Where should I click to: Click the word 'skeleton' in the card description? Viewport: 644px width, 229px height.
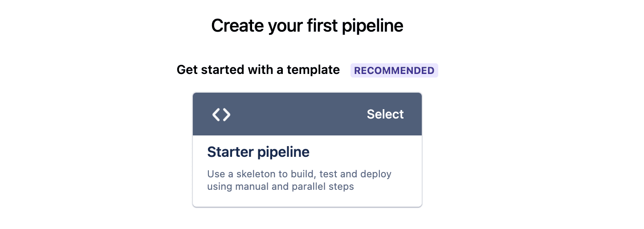pos(256,174)
